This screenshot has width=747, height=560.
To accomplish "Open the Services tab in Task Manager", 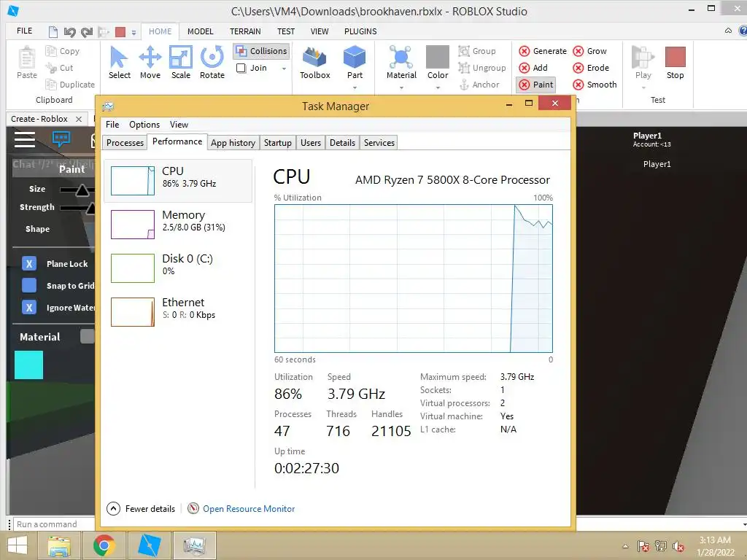I will pyautogui.click(x=379, y=143).
